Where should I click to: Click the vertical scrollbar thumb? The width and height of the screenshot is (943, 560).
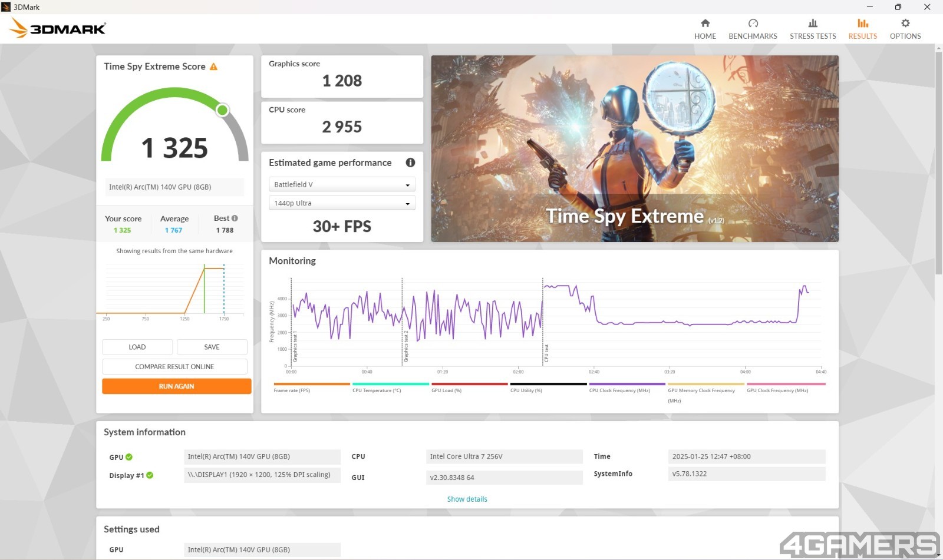[x=938, y=163]
